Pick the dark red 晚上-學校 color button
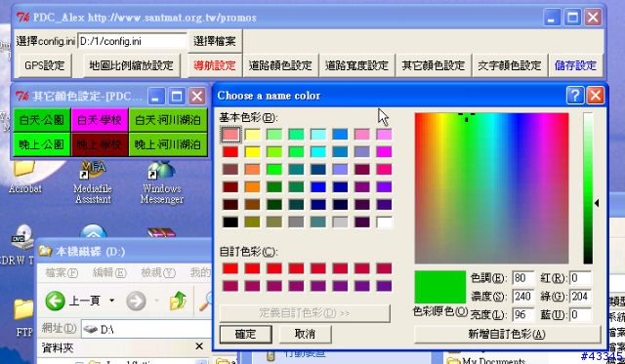 [x=100, y=144]
